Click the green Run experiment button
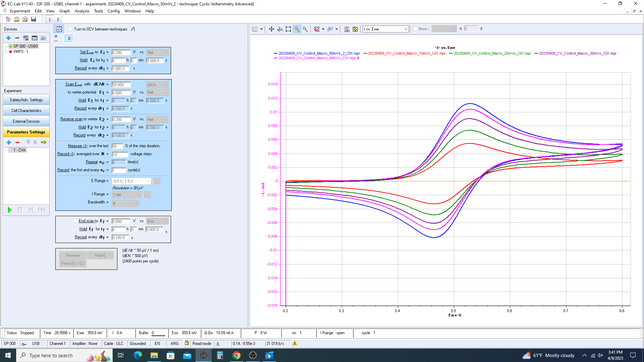 pos(9,210)
